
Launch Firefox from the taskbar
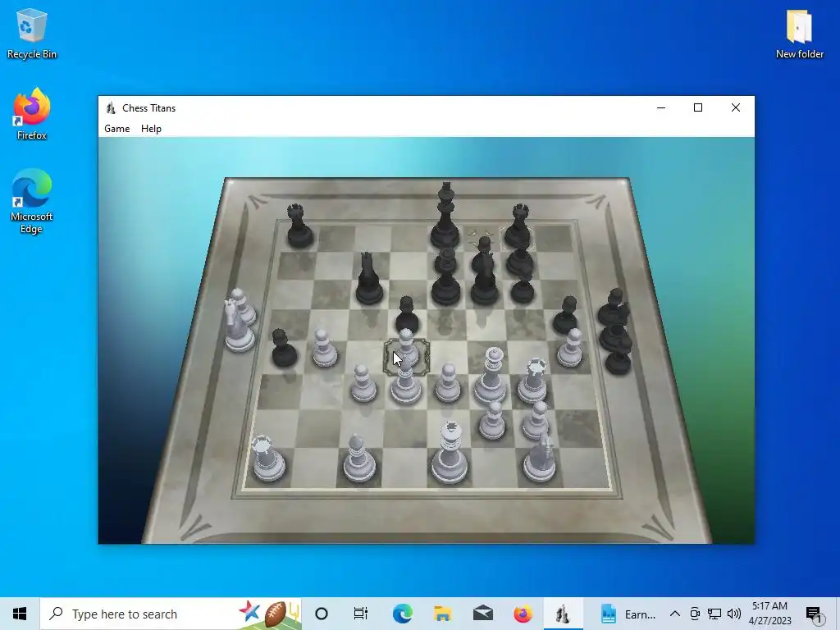point(523,614)
